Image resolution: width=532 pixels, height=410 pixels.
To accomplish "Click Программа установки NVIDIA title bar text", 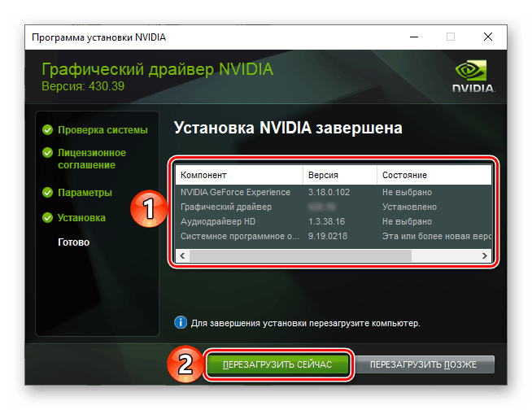I will [x=98, y=37].
